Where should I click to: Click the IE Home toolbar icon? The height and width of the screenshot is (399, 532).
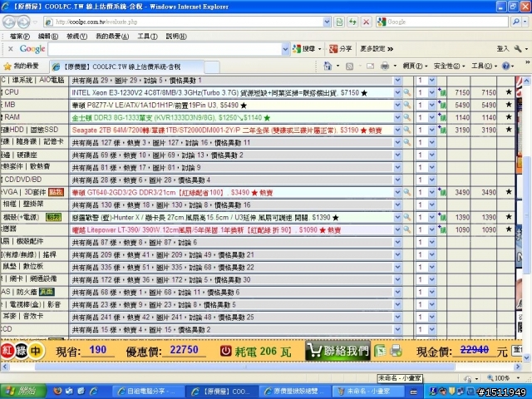point(328,66)
